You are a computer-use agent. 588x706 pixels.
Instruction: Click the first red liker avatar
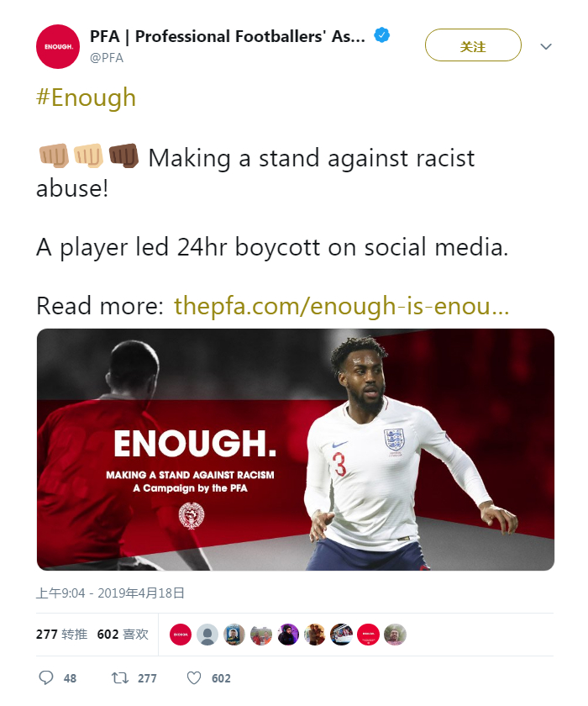click(181, 635)
